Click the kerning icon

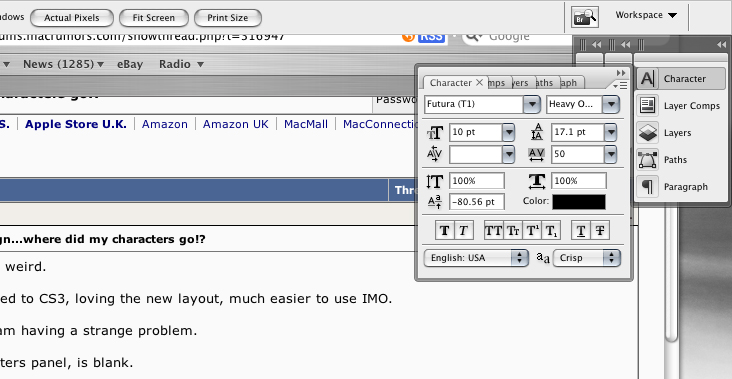click(x=435, y=154)
